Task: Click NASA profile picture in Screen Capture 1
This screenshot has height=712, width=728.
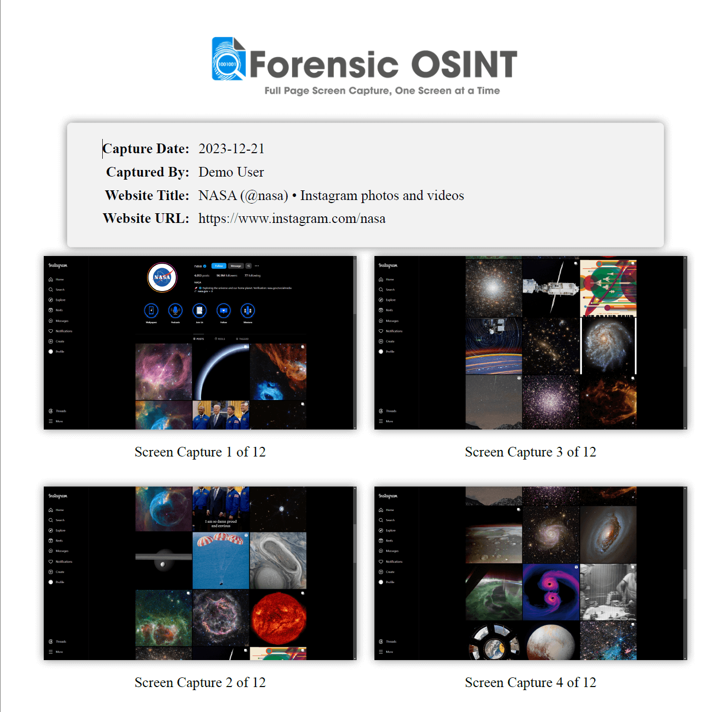Action: tap(162, 277)
